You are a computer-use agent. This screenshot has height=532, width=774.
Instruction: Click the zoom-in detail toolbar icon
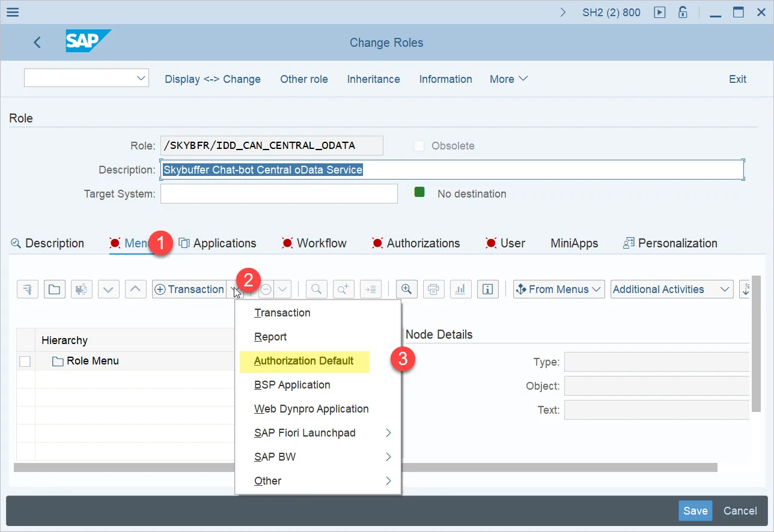tap(407, 289)
